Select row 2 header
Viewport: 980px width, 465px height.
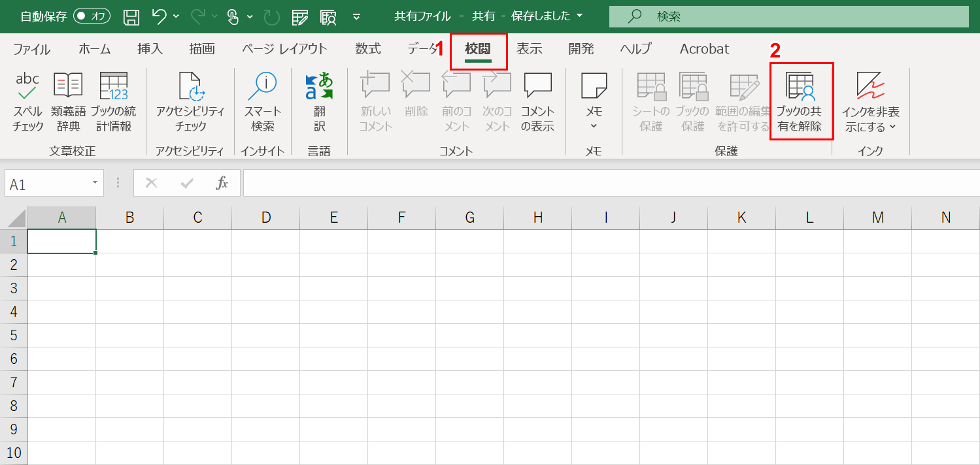click(14, 265)
